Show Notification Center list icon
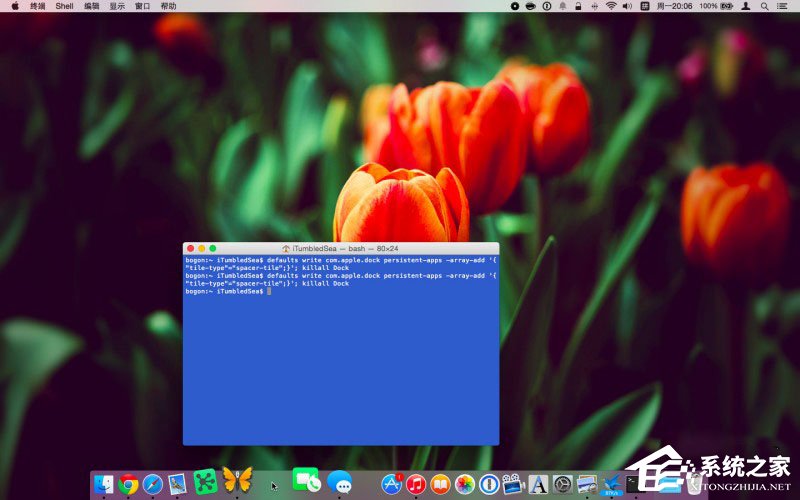 (785, 6)
